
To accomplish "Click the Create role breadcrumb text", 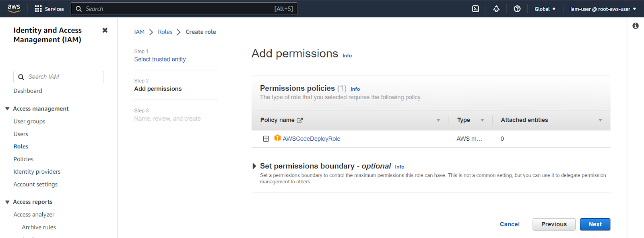I will point(201,32).
